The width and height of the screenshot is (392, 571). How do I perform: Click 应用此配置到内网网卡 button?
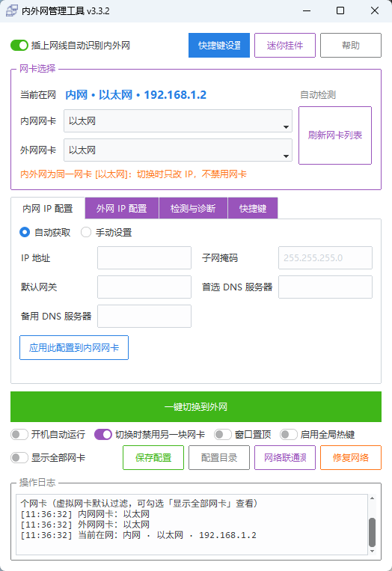74,348
